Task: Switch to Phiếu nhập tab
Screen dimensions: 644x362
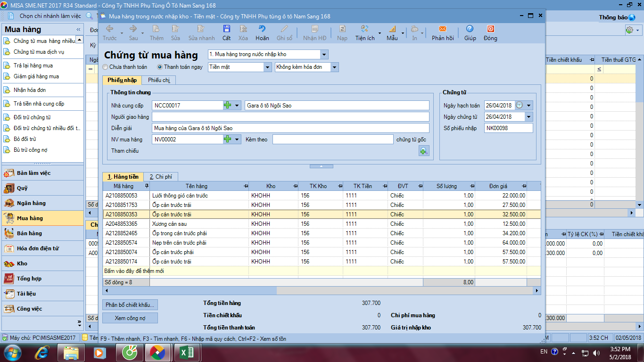Action: coord(122,80)
